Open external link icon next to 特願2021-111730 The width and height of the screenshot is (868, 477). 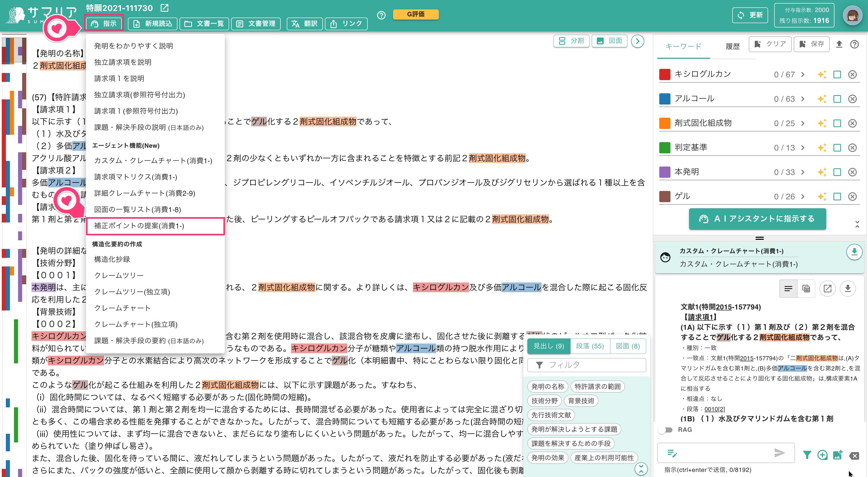pyautogui.click(x=165, y=8)
